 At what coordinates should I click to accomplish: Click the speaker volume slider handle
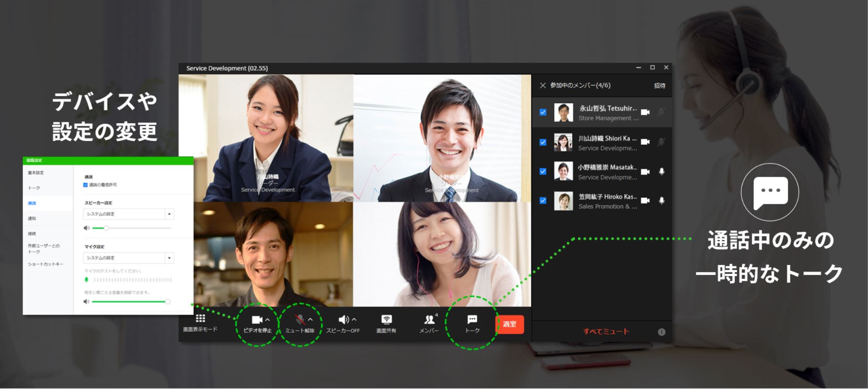106,228
